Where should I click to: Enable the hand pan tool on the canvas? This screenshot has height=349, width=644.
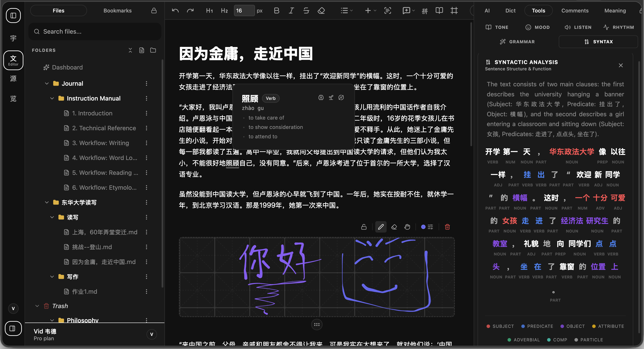click(x=407, y=227)
